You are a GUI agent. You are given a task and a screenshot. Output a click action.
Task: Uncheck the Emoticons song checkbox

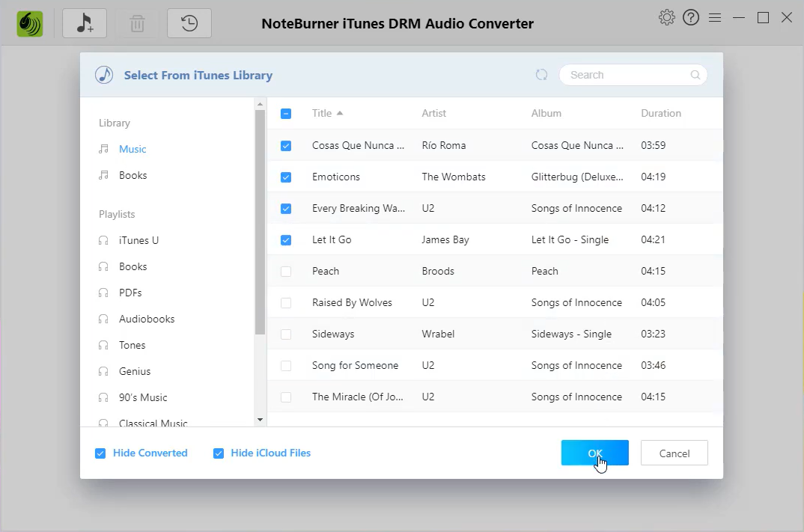286,177
